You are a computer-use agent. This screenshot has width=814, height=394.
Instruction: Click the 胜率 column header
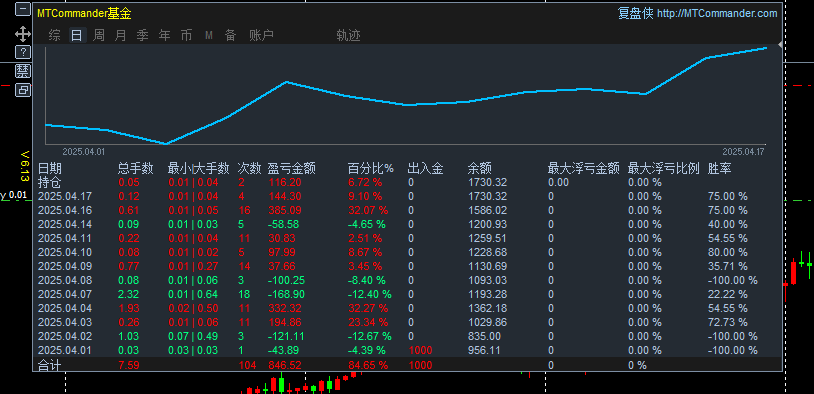tap(720, 168)
